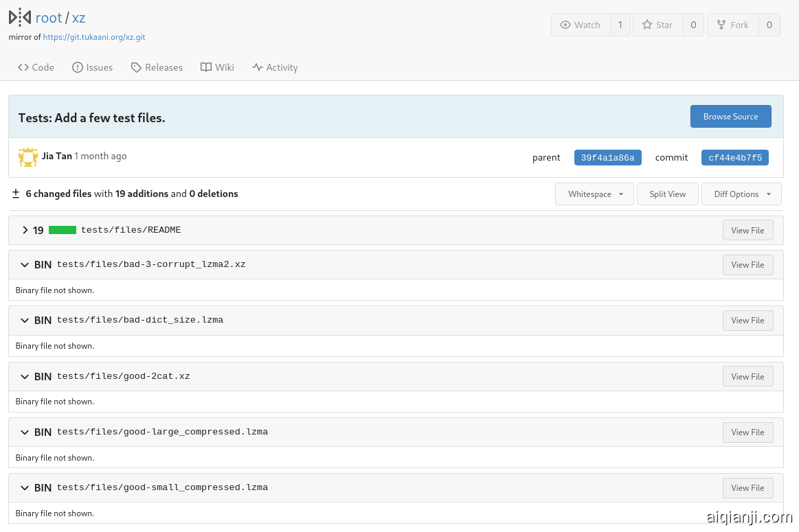Click the fork icon on Fork button
The width and height of the screenshot is (799, 532).
721,25
